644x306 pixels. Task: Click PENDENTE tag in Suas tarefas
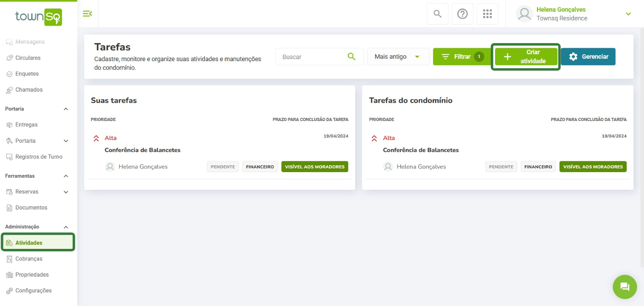[223, 167]
